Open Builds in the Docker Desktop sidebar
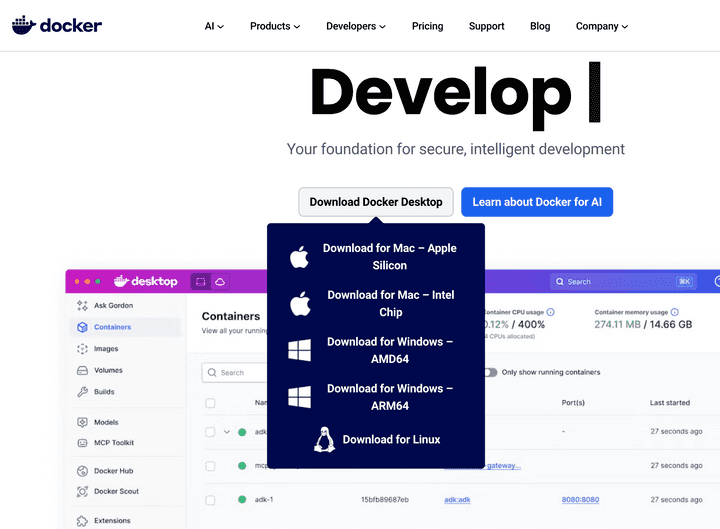The width and height of the screenshot is (720, 529). [103, 392]
